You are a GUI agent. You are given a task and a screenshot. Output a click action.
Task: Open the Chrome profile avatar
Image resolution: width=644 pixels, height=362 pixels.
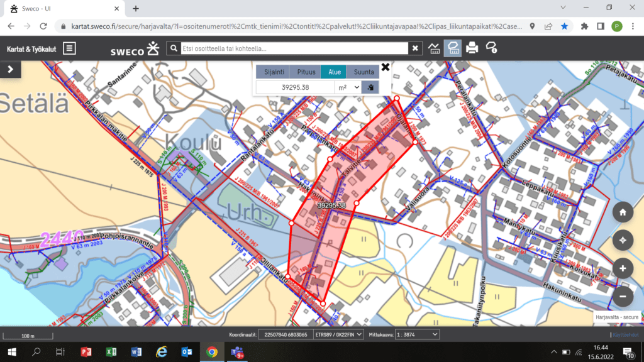coord(616,26)
